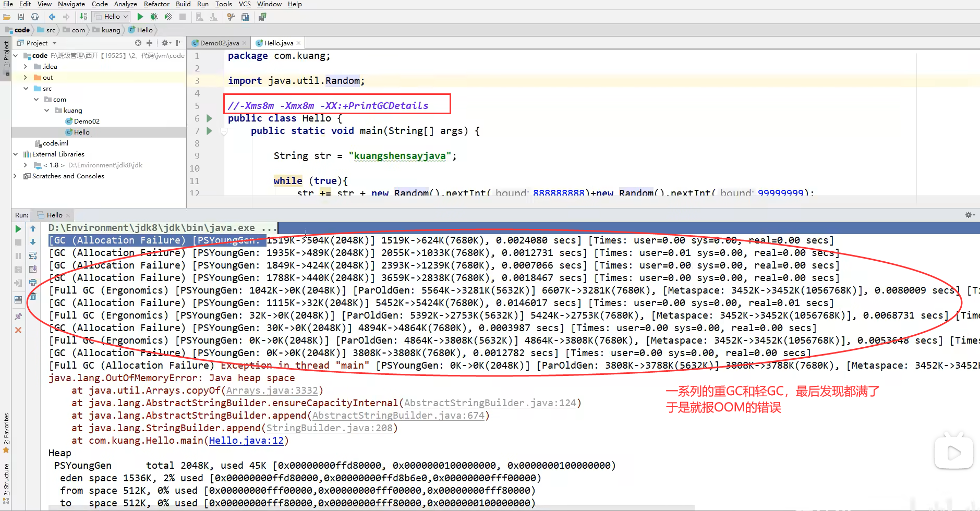Open Settings wrench icon in toolbar
Screen dimensions: 980x511
[x=231, y=17]
